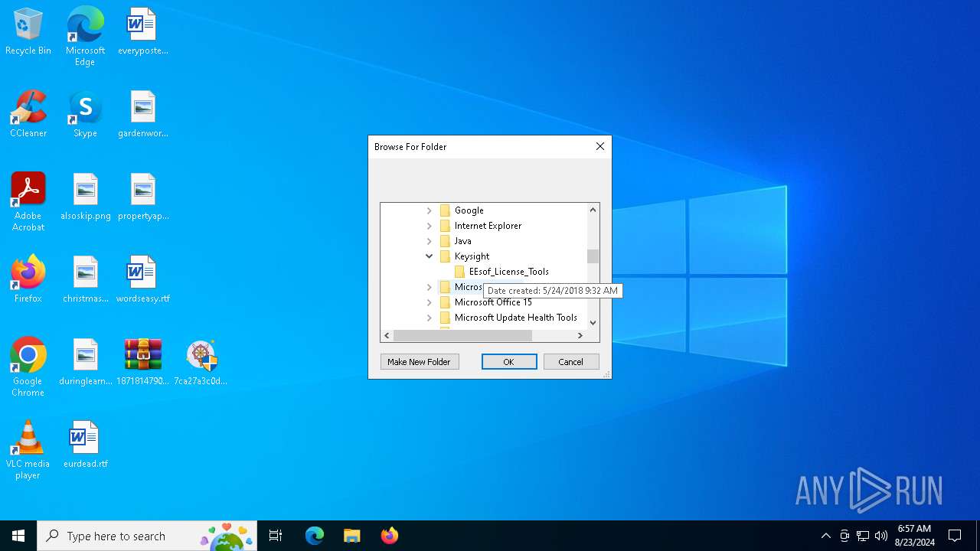Open the Recycle Bin desktop icon
Screen dimensions: 980x551
point(28,32)
